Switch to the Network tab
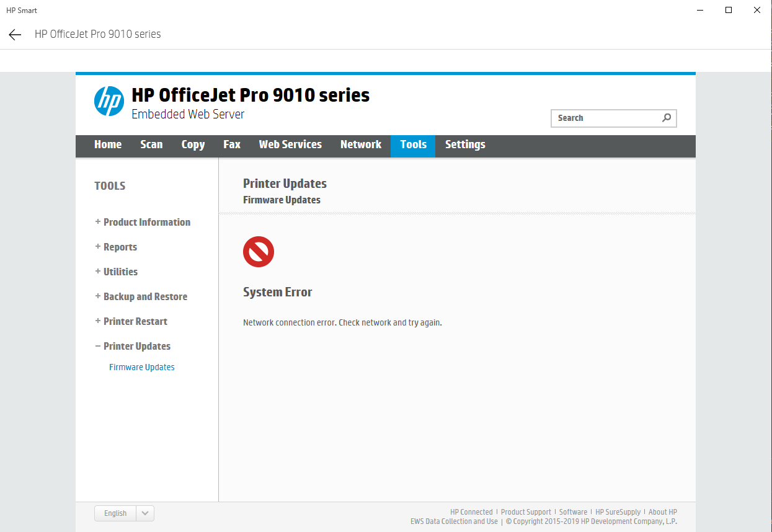The width and height of the screenshot is (772, 532). (361, 144)
